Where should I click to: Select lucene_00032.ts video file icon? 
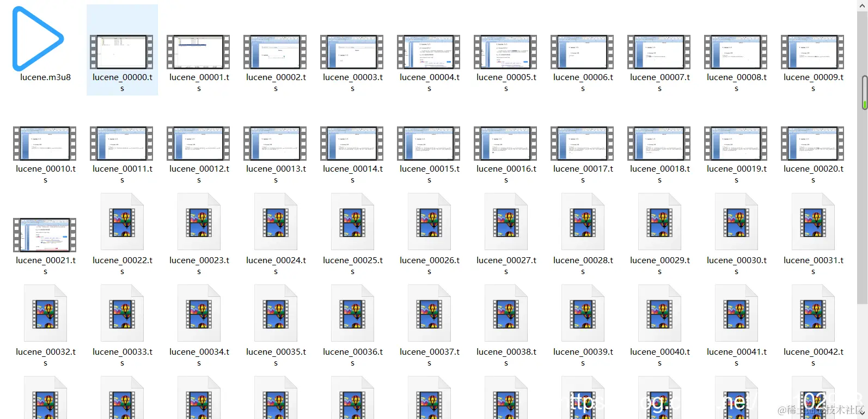45,313
